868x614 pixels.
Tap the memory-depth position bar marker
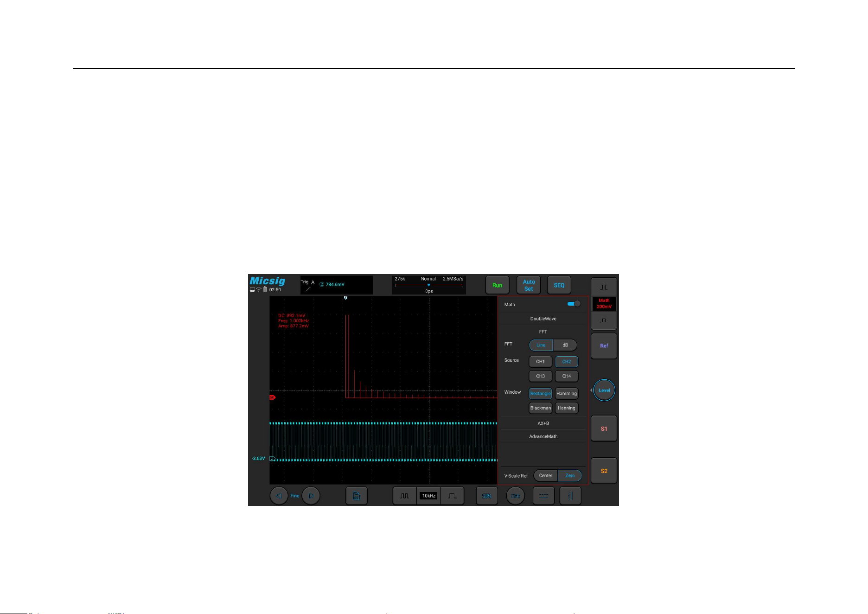[429, 285]
